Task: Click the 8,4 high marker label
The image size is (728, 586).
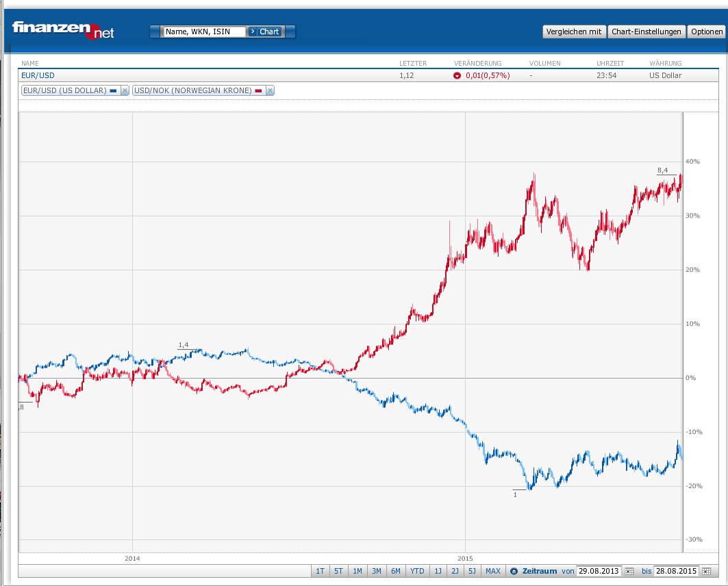Action: [x=662, y=170]
